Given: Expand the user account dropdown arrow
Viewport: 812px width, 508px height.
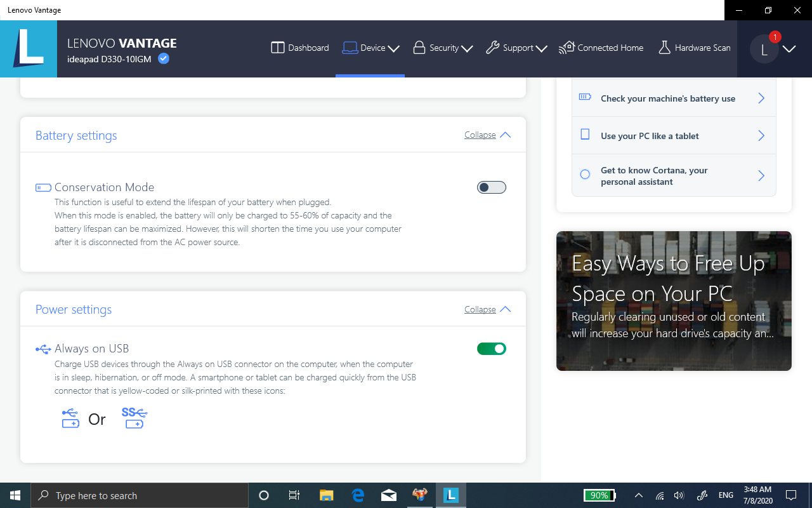Looking at the screenshot, I should [x=789, y=49].
